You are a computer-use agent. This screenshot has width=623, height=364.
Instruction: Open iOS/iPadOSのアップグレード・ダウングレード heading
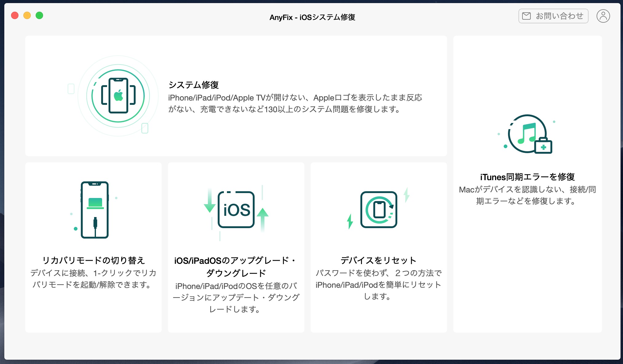(x=236, y=267)
